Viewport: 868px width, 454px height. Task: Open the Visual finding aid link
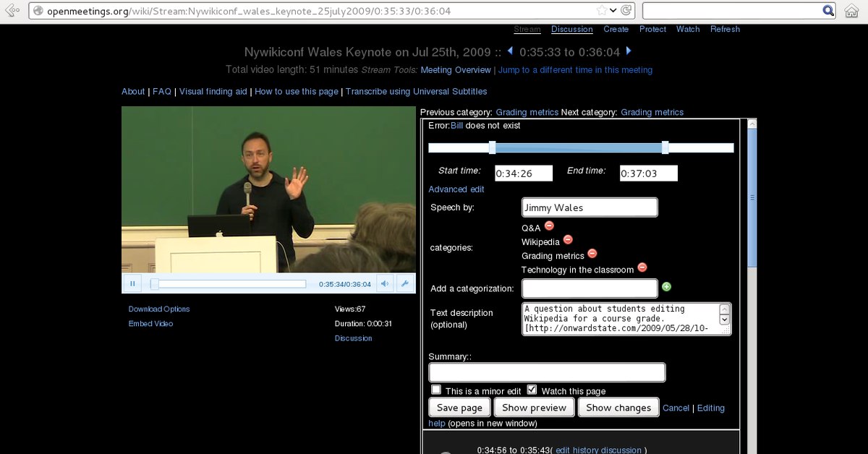click(x=213, y=92)
